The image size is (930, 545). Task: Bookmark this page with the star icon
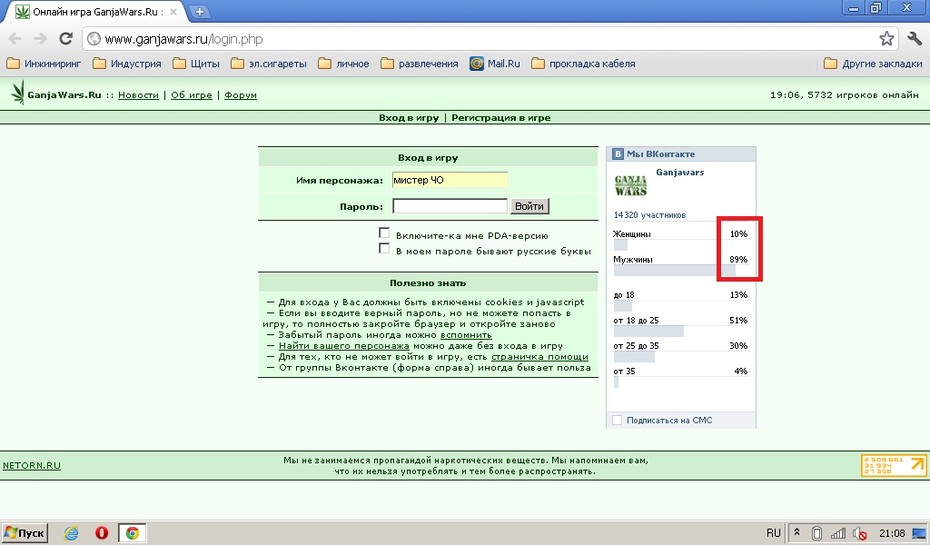tap(886, 39)
